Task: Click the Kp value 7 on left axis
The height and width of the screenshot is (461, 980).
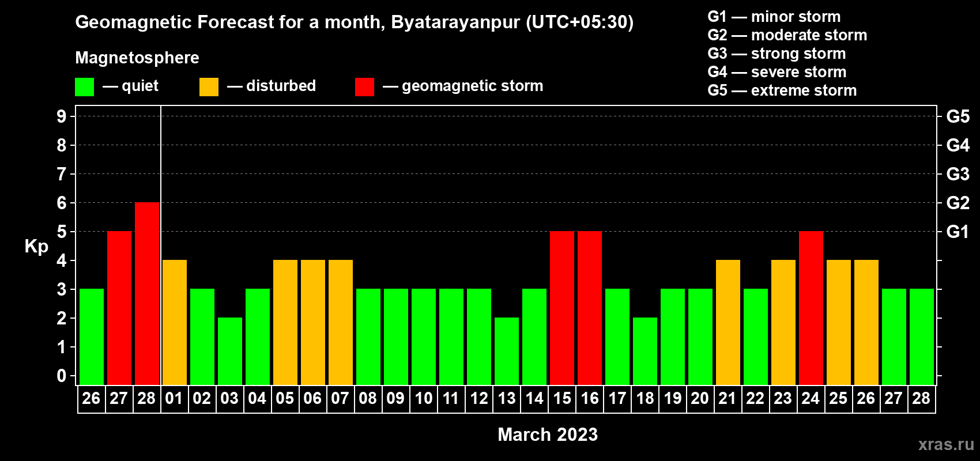Action: [62, 174]
